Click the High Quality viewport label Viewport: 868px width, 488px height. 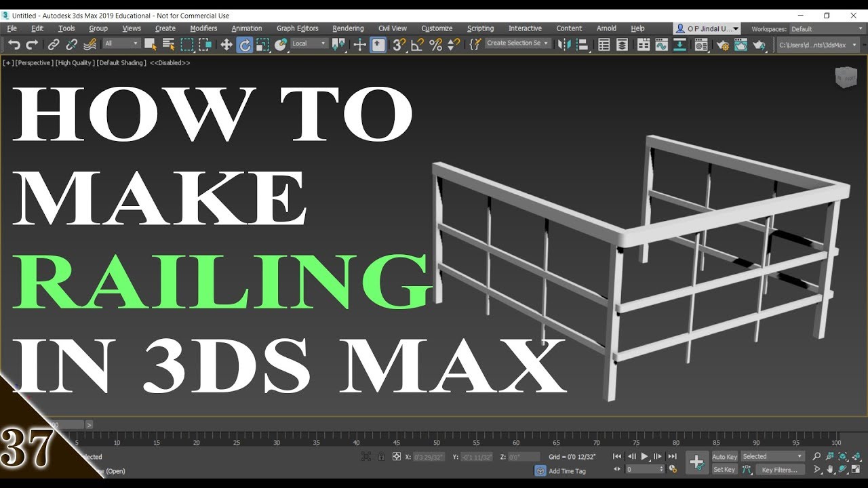tap(74, 62)
